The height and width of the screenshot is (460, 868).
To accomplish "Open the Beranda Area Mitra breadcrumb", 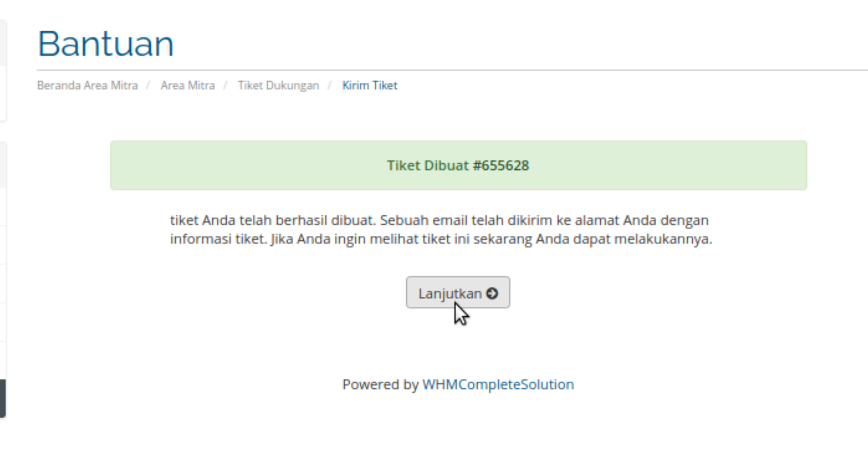I will click(x=88, y=85).
